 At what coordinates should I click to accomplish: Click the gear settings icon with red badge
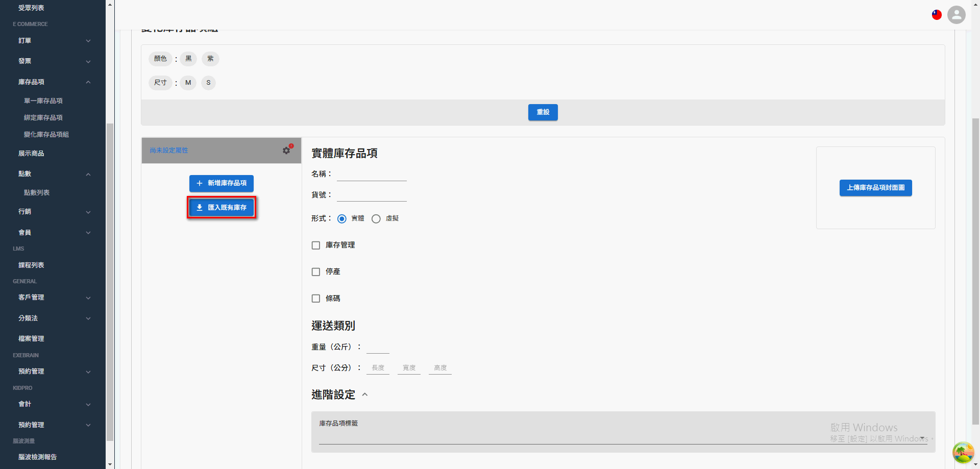[x=287, y=150]
